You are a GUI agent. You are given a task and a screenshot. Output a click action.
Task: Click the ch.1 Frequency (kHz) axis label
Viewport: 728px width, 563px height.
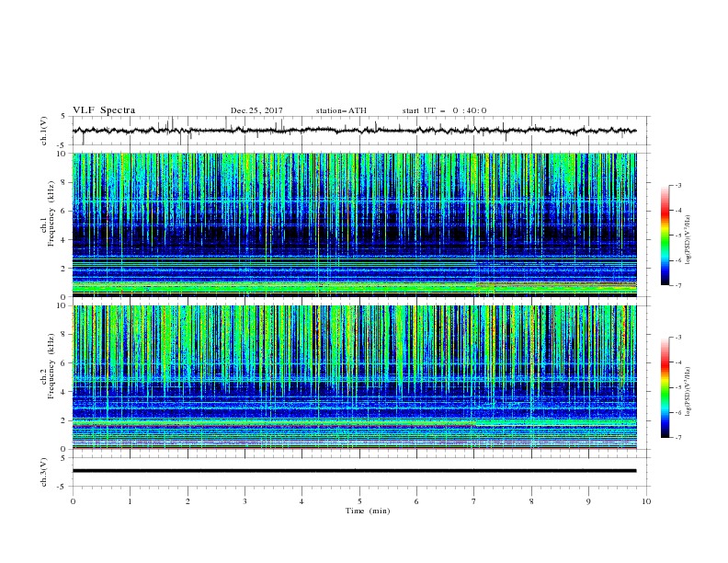48,212
